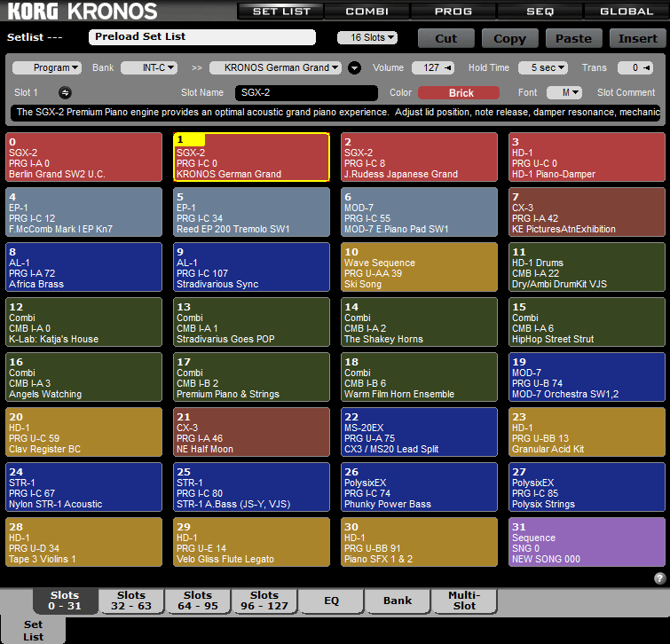Viewport: 670px width, 644px height.
Task: Open the Brick color selector
Action: 459,92
